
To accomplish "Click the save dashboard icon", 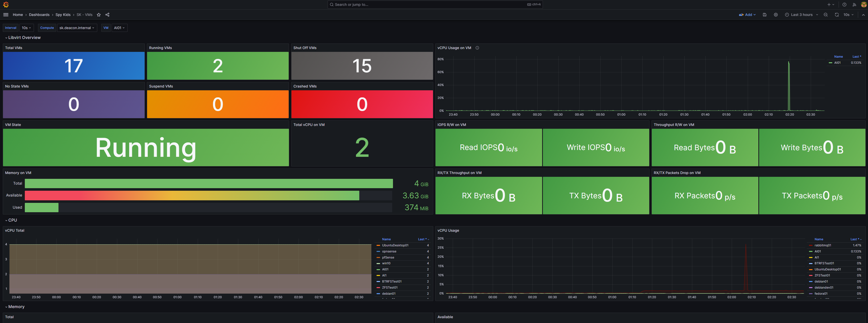I will (x=764, y=15).
